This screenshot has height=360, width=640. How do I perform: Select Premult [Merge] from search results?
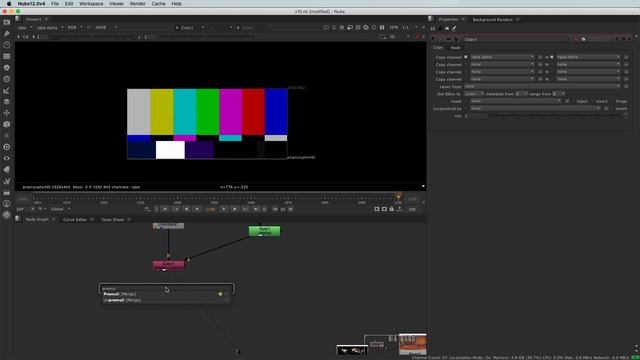pos(166,294)
